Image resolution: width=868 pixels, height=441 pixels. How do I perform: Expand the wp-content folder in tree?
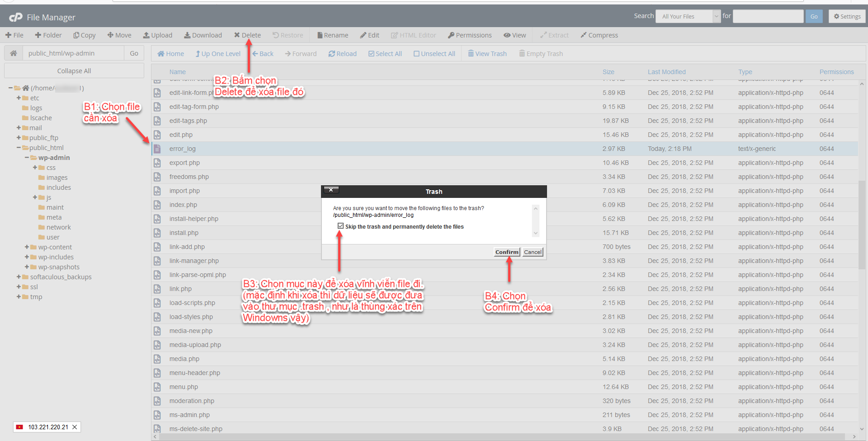click(27, 247)
